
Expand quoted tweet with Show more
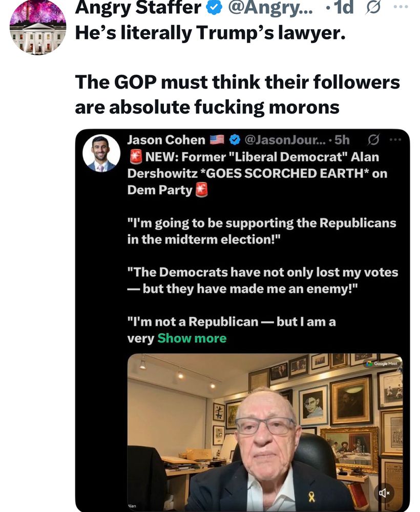coord(192,338)
